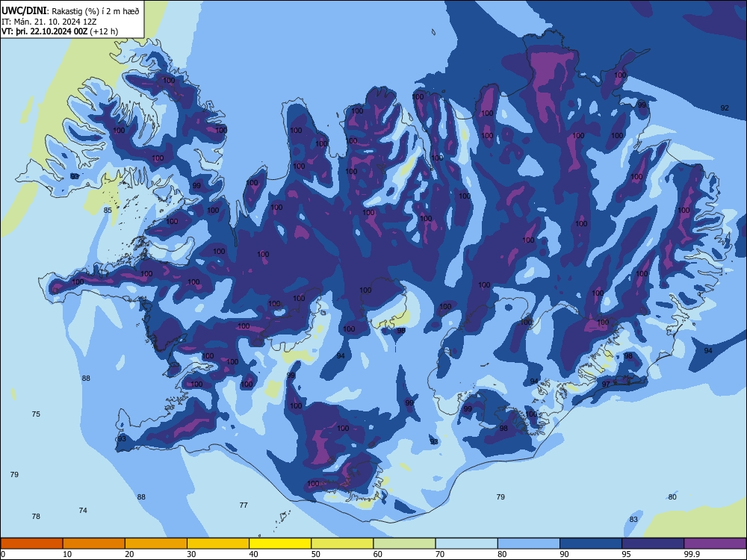The height and width of the screenshot is (560, 747).
Task: Pick the pale yellow 50–60 legend swatch
Action: click(342, 544)
